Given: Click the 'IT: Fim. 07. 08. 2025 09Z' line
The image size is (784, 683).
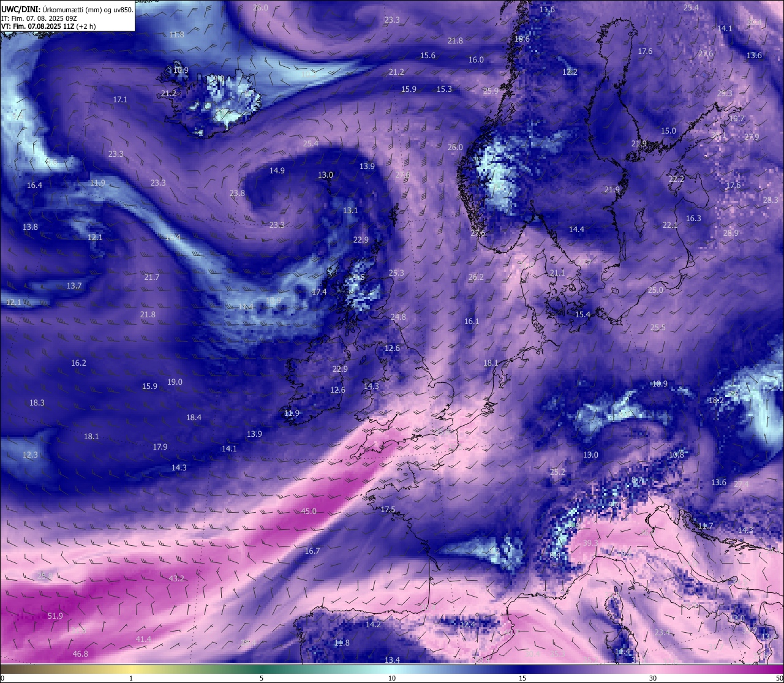Looking at the screenshot, I should click(x=39, y=18).
